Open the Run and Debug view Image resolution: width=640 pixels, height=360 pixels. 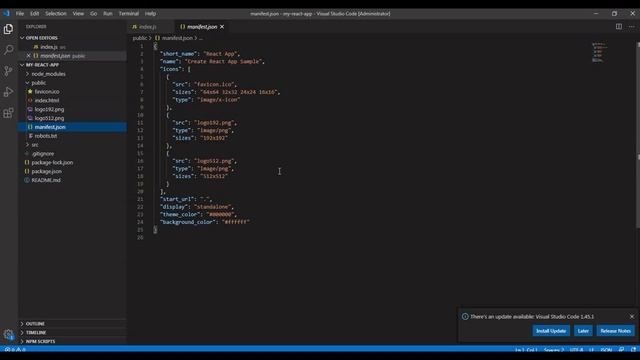pos(8,92)
